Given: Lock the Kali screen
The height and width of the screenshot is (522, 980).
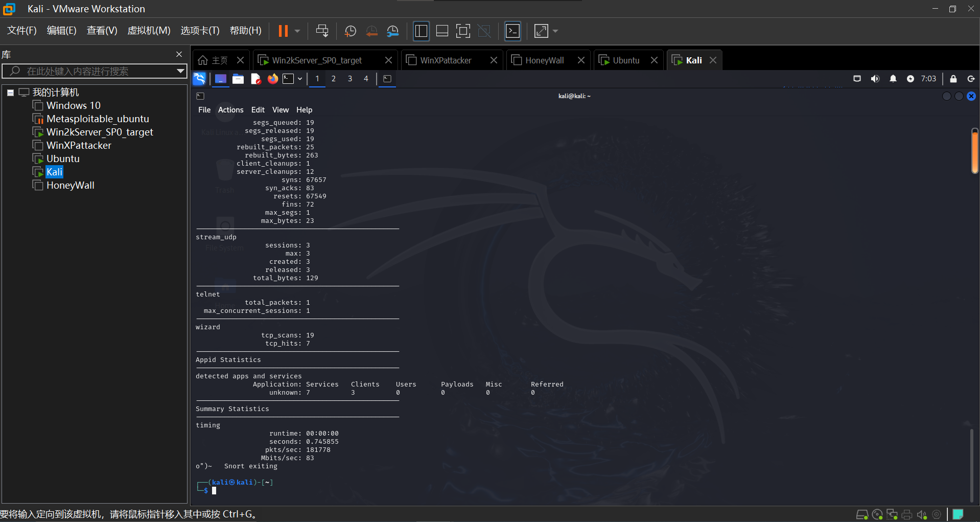Looking at the screenshot, I should pyautogui.click(x=953, y=79).
